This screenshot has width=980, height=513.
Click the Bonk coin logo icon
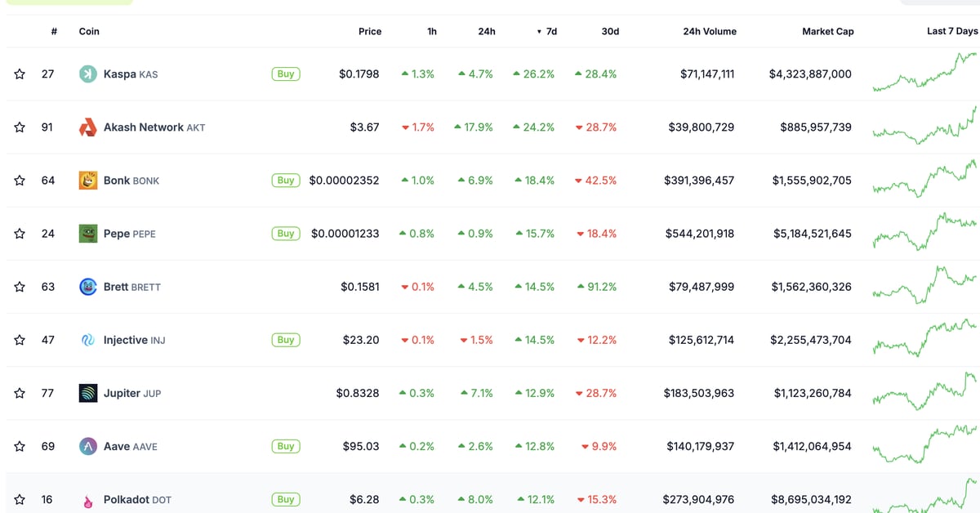(x=88, y=181)
